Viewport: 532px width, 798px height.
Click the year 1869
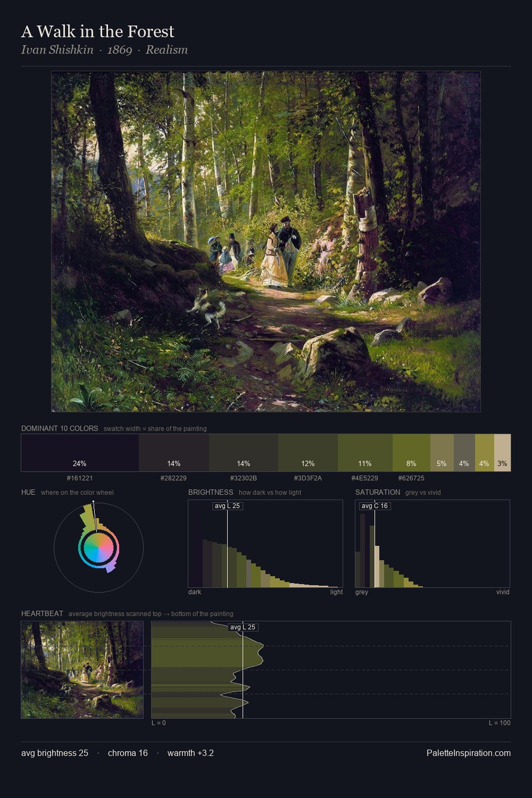120,50
